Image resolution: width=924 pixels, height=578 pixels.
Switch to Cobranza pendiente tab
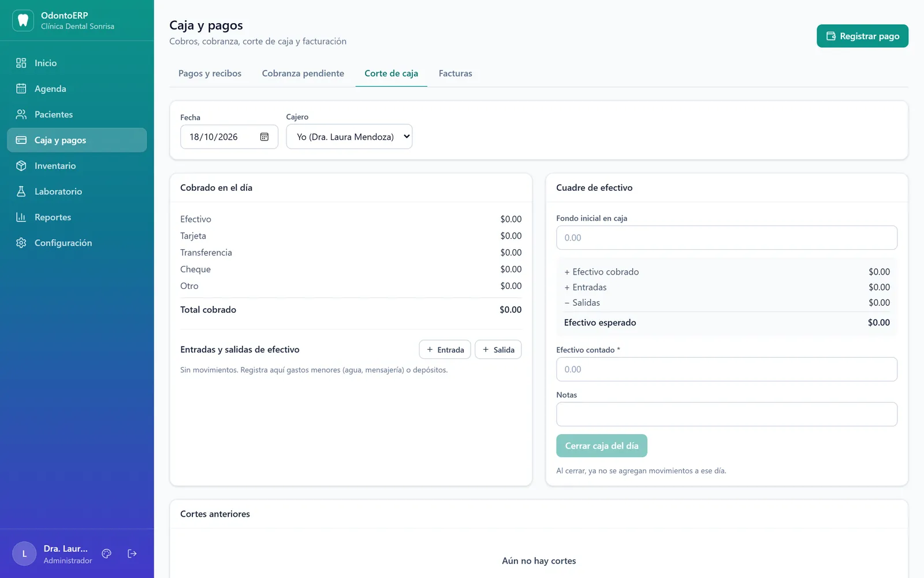pyautogui.click(x=303, y=73)
